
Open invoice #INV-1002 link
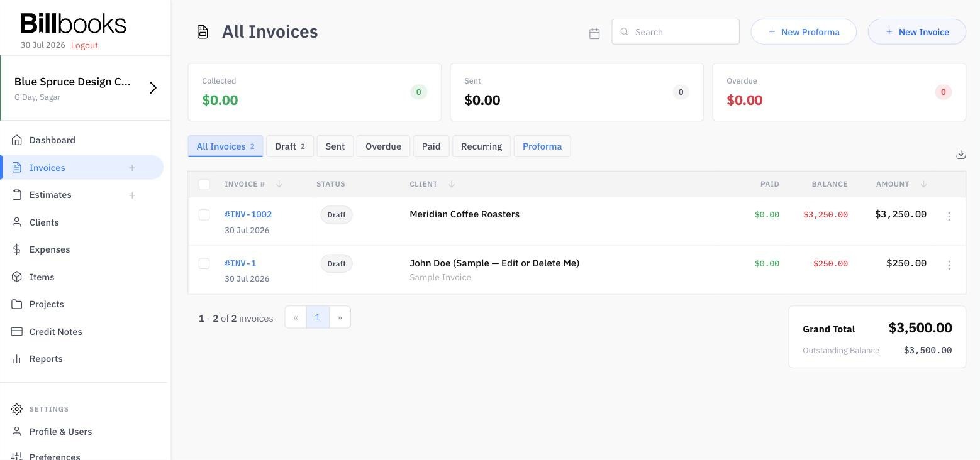[x=248, y=214]
